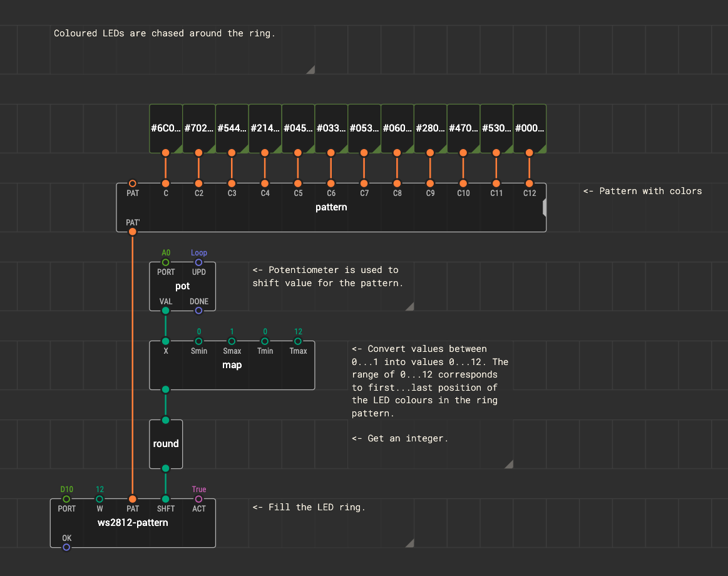Click the map node's Smax pin
This screenshot has height=576, width=728.
coord(232,341)
